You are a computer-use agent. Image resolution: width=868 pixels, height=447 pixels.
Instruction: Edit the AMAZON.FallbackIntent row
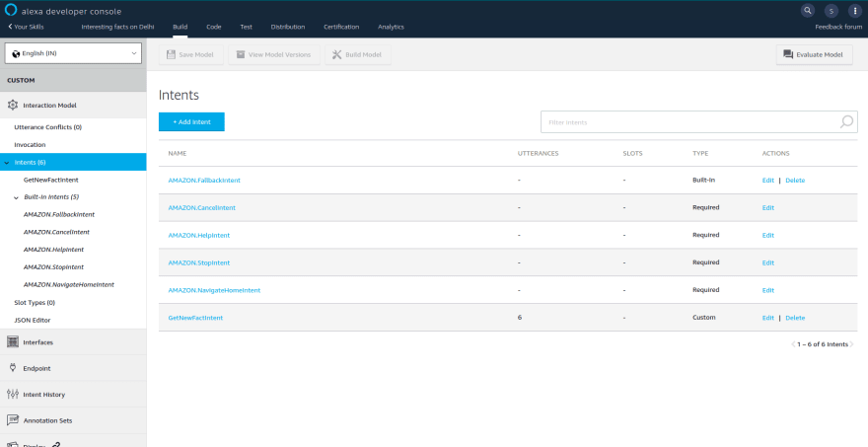tap(767, 180)
